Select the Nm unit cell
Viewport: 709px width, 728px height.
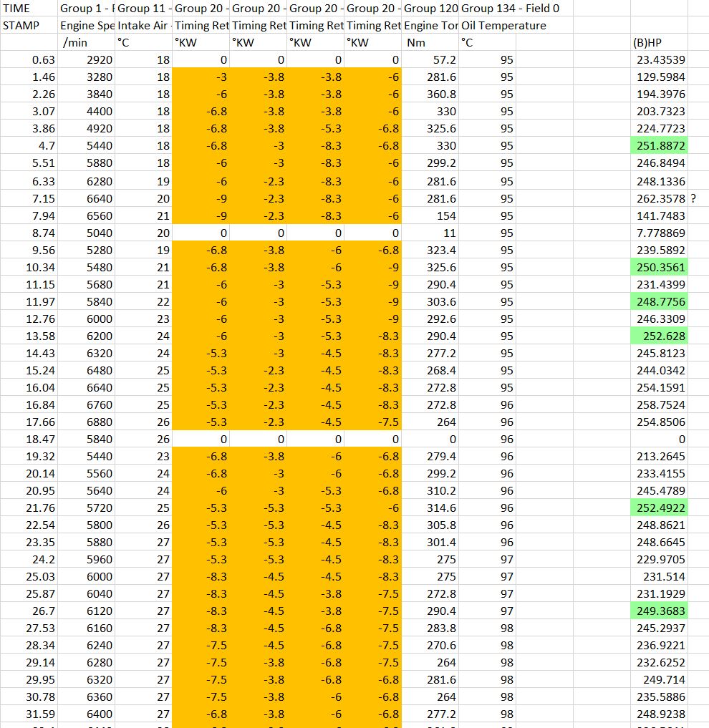coord(430,43)
